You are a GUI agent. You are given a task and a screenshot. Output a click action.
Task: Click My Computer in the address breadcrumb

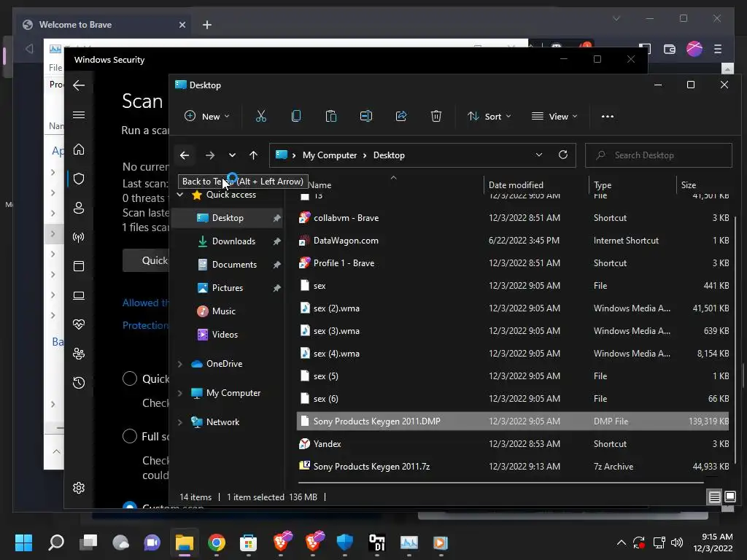[330, 155]
